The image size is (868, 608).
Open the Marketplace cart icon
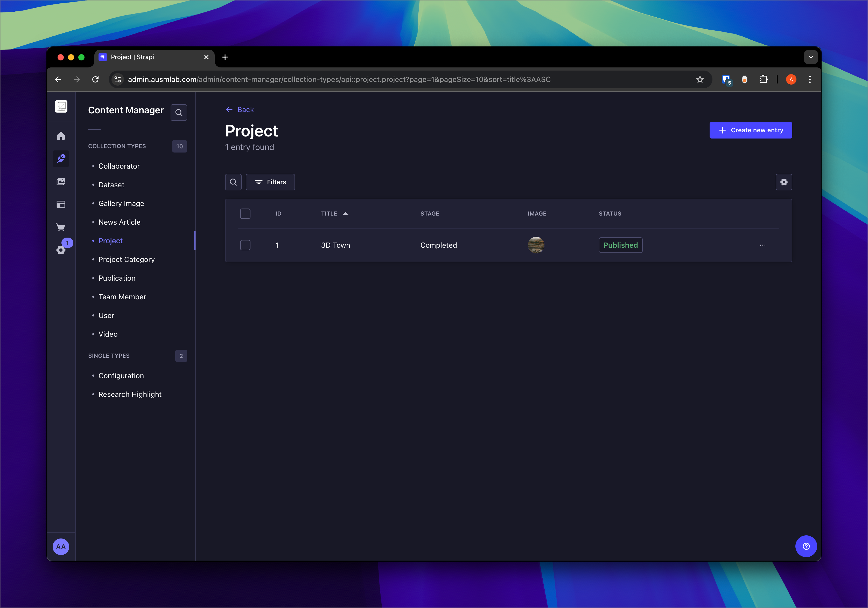pyautogui.click(x=61, y=227)
